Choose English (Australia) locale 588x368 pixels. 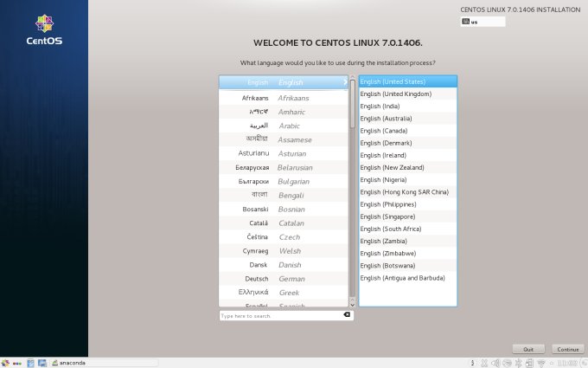[x=408, y=119]
